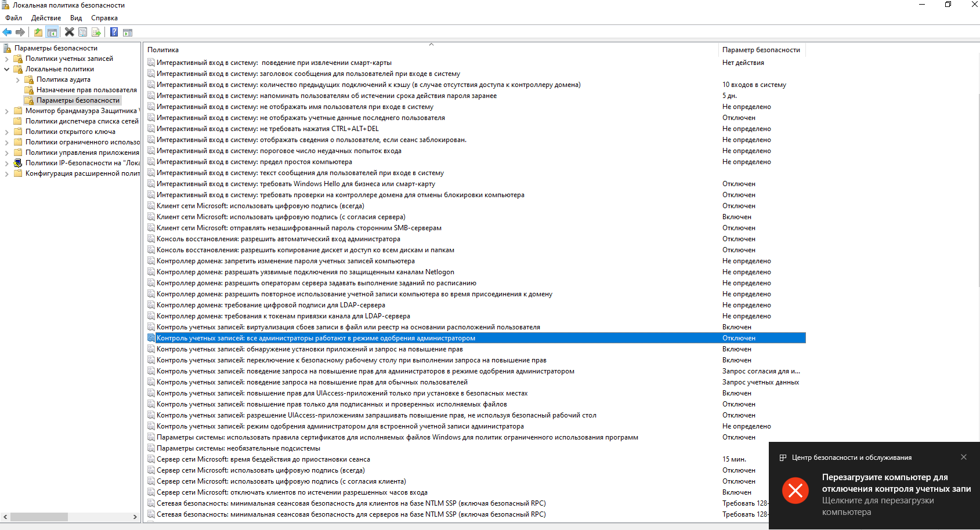Click policy icon of 'Консоль восстановления: разрешить автоматический вход'
The height and width of the screenshot is (530, 980).
(x=151, y=239)
